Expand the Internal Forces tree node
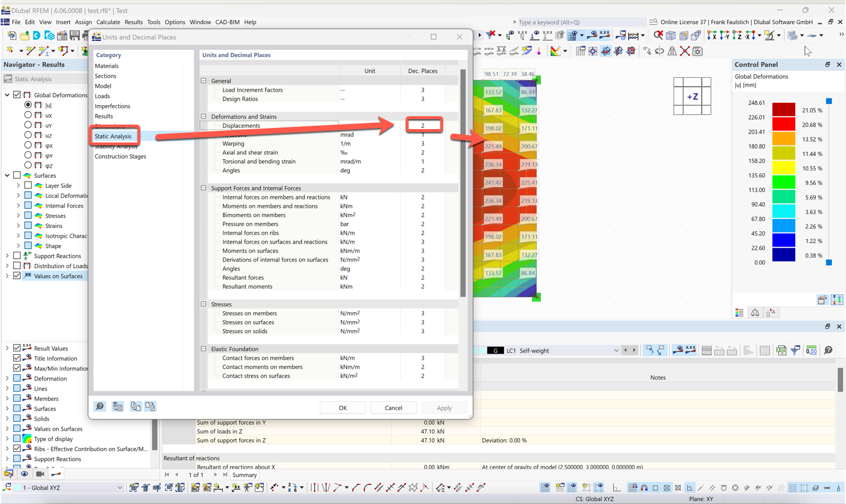Image resolution: width=846 pixels, height=504 pixels. coord(18,206)
